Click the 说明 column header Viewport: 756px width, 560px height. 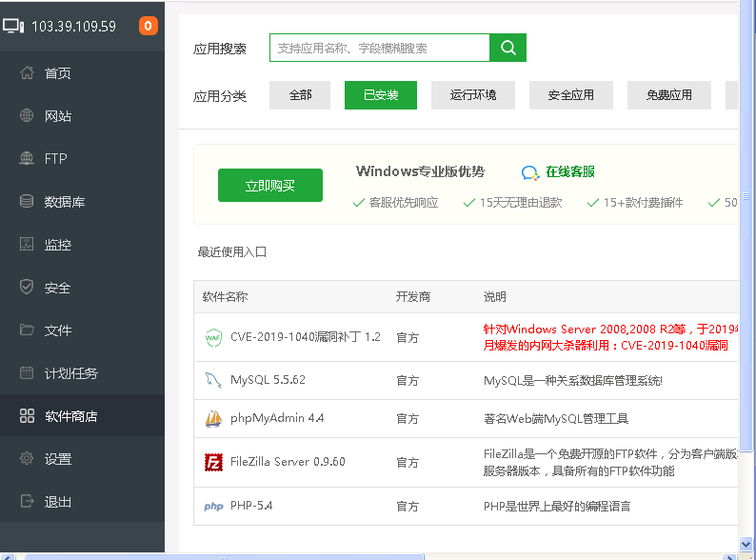[x=495, y=296]
